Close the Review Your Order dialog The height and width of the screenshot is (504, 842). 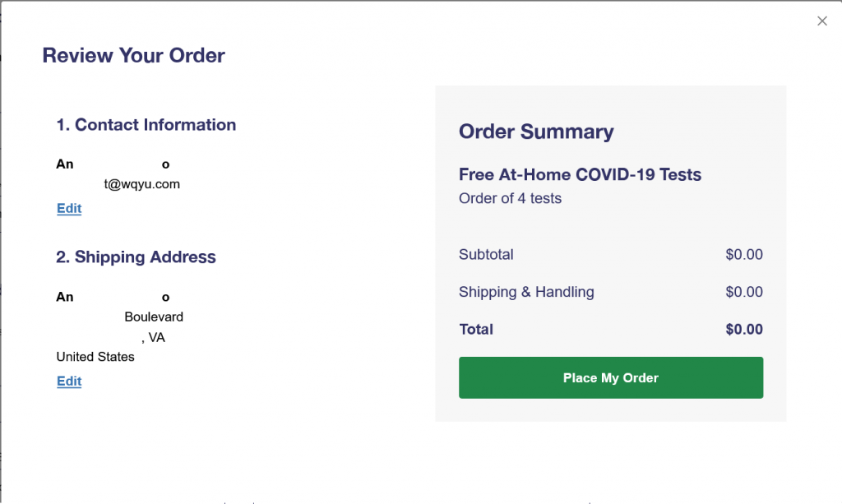pos(822,21)
